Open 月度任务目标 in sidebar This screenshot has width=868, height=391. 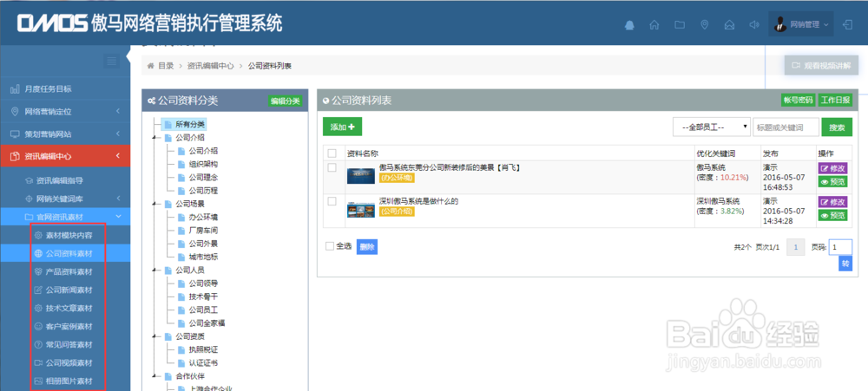pos(65,88)
